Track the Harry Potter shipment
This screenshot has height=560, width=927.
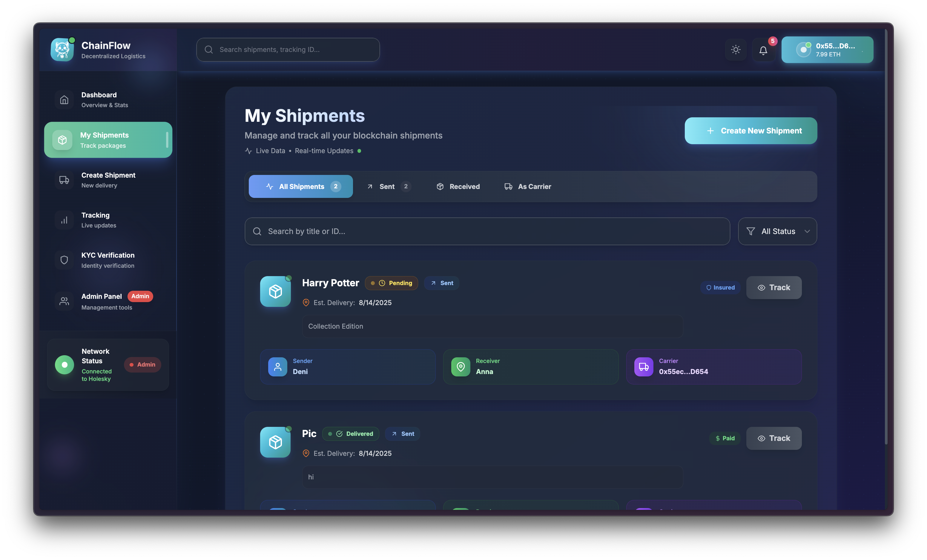point(773,288)
